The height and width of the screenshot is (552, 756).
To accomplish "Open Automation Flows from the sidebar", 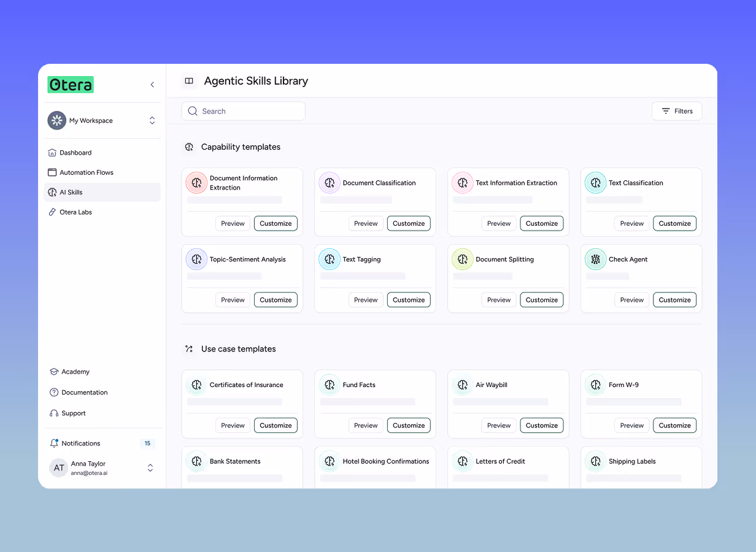I will coord(85,172).
